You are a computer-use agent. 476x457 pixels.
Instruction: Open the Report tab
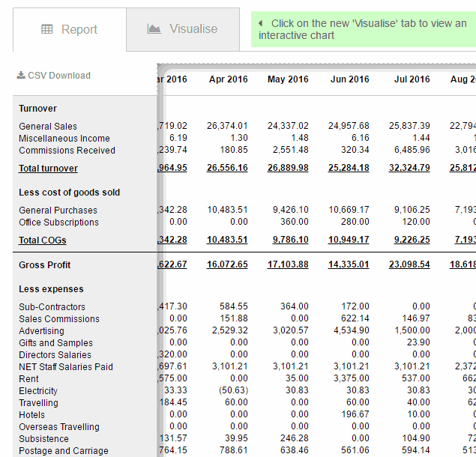pyautogui.click(x=70, y=30)
